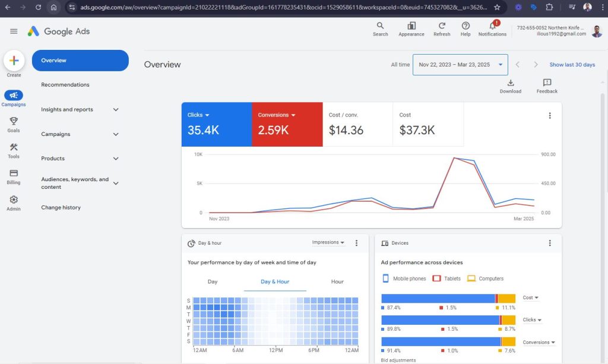Select the Day tab
This screenshot has width=608, height=364.
click(x=213, y=281)
